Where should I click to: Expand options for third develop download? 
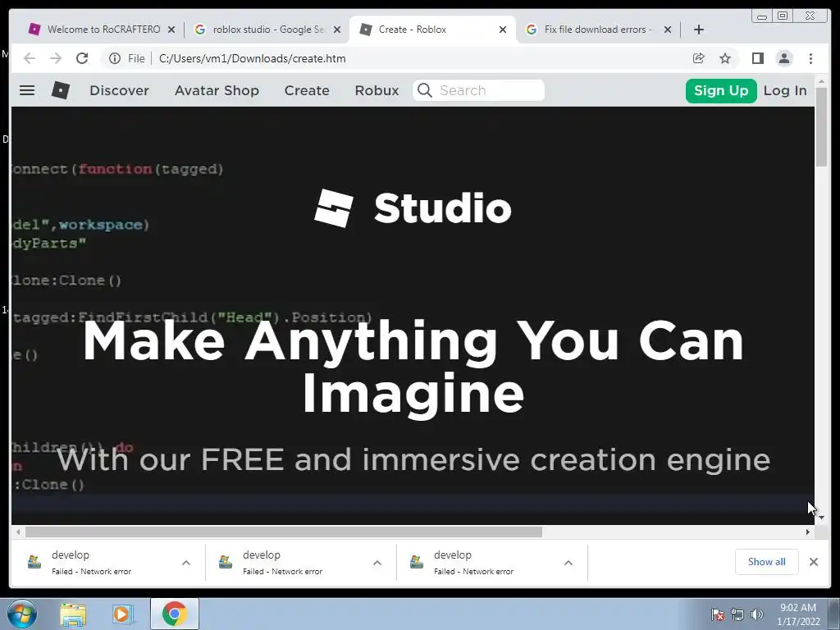(x=568, y=563)
